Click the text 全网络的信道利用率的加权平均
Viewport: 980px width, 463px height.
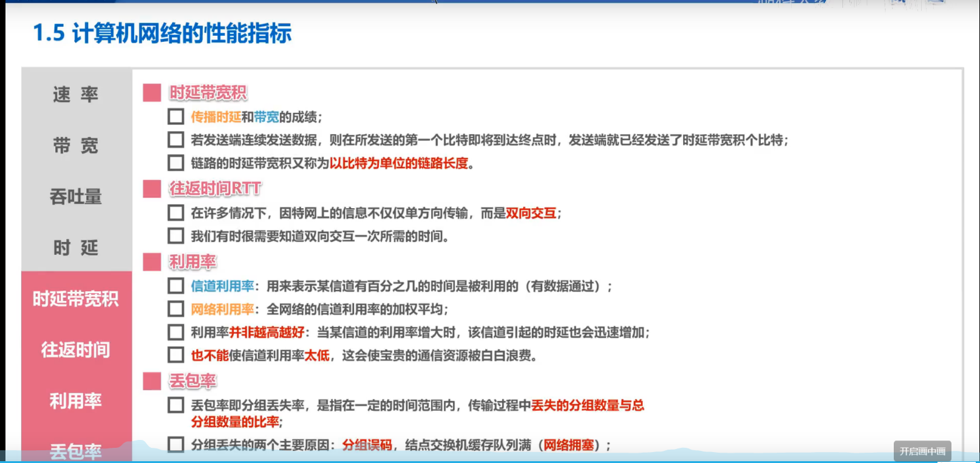click(x=355, y=309)
